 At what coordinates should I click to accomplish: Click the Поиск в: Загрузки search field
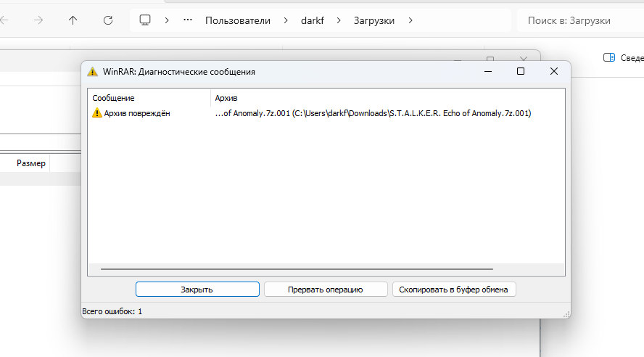point(580,20)
